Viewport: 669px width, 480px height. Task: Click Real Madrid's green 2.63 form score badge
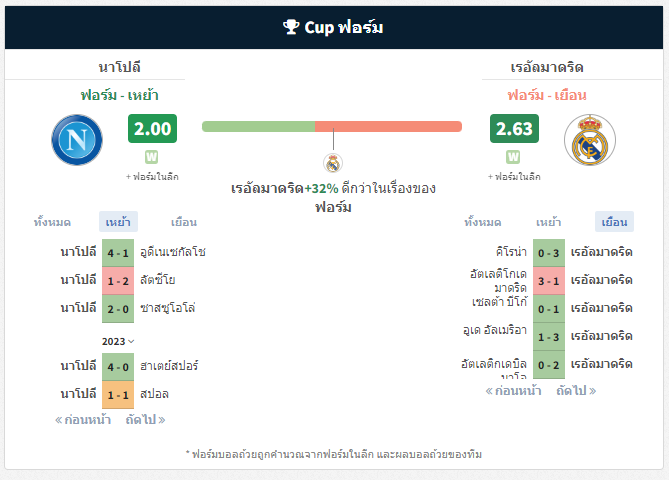(x=514, y=128)
